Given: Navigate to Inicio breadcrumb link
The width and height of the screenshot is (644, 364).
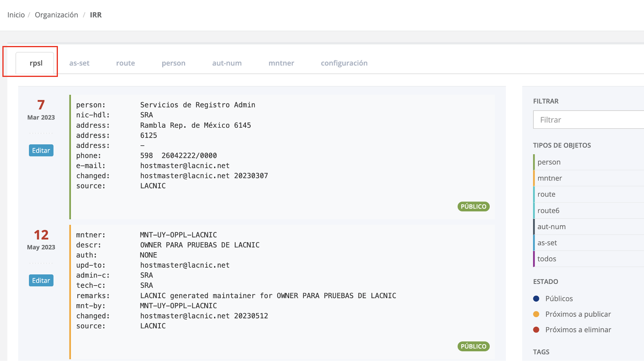Looking at the screenshot, I should coord(16,15).
